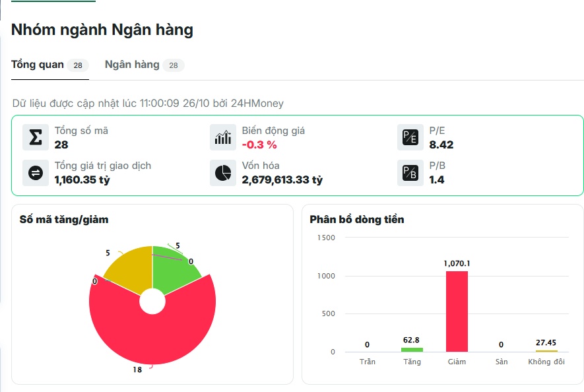Click the heading Nhóm ngành Ngân hàng

point(102,30)
